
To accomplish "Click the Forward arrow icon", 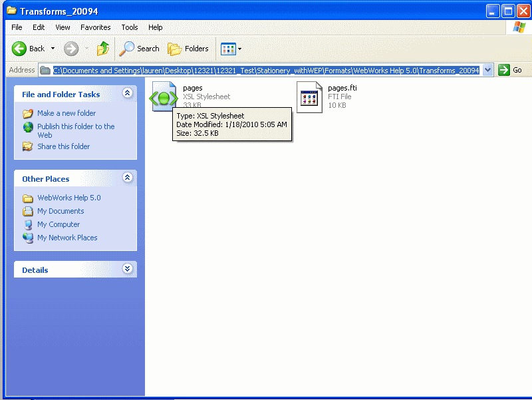I will point(71,49).
